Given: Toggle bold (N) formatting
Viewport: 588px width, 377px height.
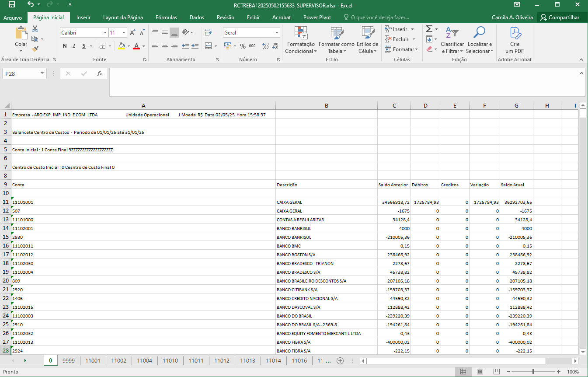Looking at the screenshot, I should [x=64, y=46].
